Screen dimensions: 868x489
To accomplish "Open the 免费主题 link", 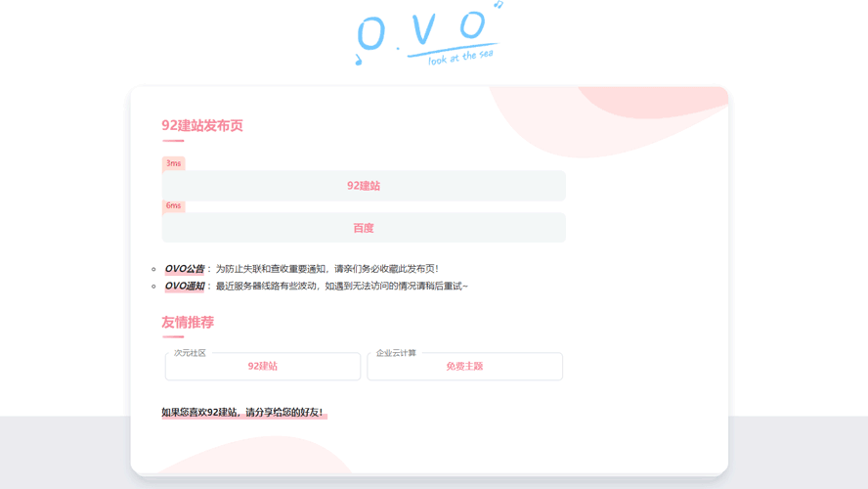I will tap(464, 367).
